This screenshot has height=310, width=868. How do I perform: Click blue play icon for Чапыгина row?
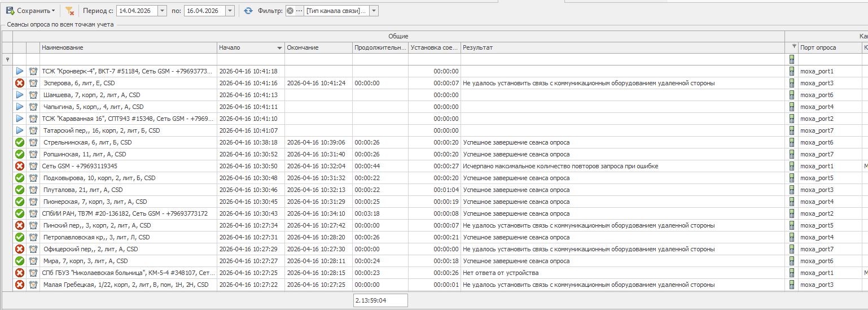click(x=20, y=107)
